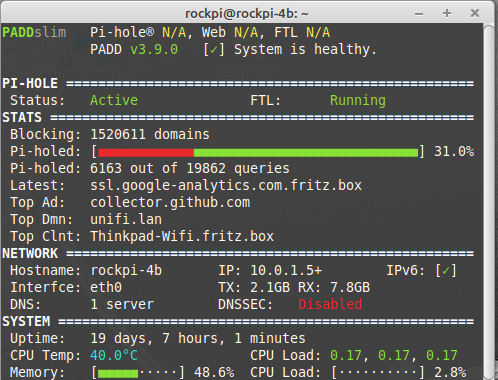
Task: Click the green Active status text
Action: coord(114,100)
